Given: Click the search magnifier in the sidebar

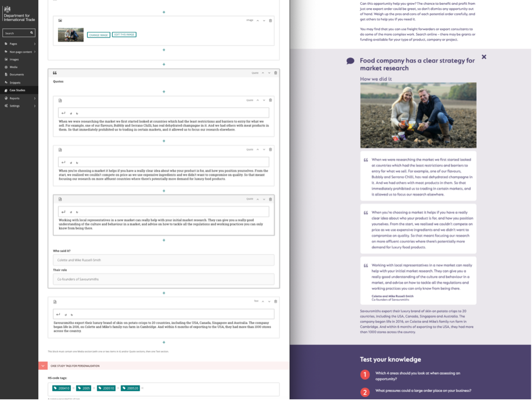Looking at the screenshot, I should [x=31, y=33].
